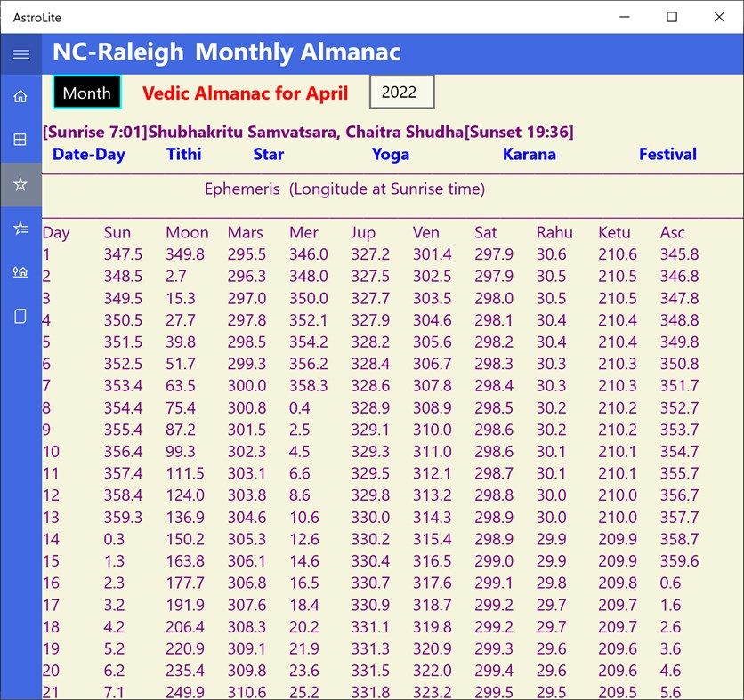Click Mer value 0.4 for day 8

[x=299, y=408]
